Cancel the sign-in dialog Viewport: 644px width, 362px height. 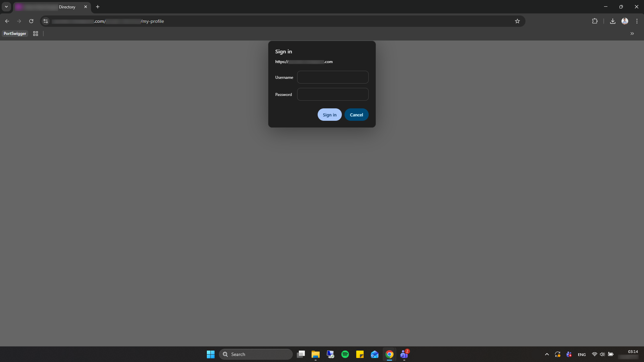[356, 114]
